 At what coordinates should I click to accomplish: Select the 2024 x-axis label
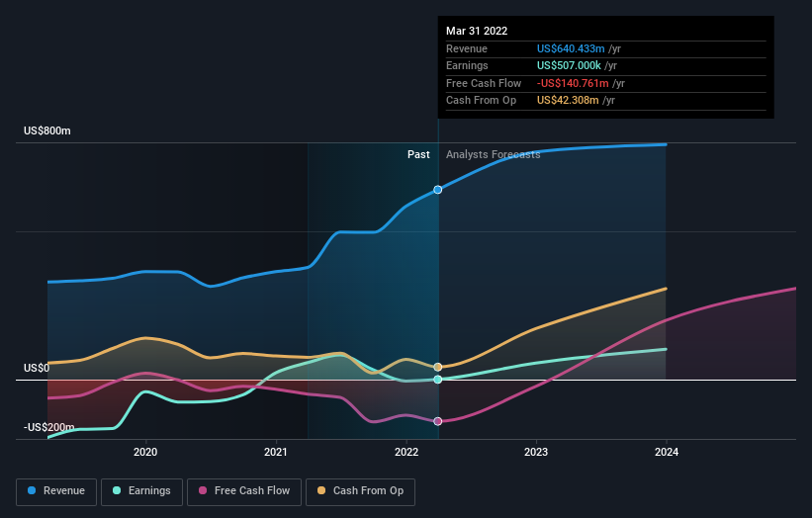pos(667,452)
